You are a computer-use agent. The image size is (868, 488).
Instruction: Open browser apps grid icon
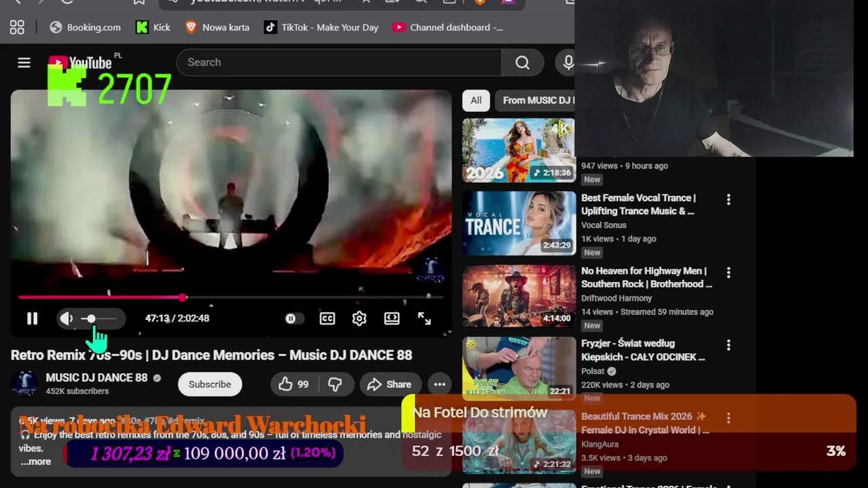[17, 27]
